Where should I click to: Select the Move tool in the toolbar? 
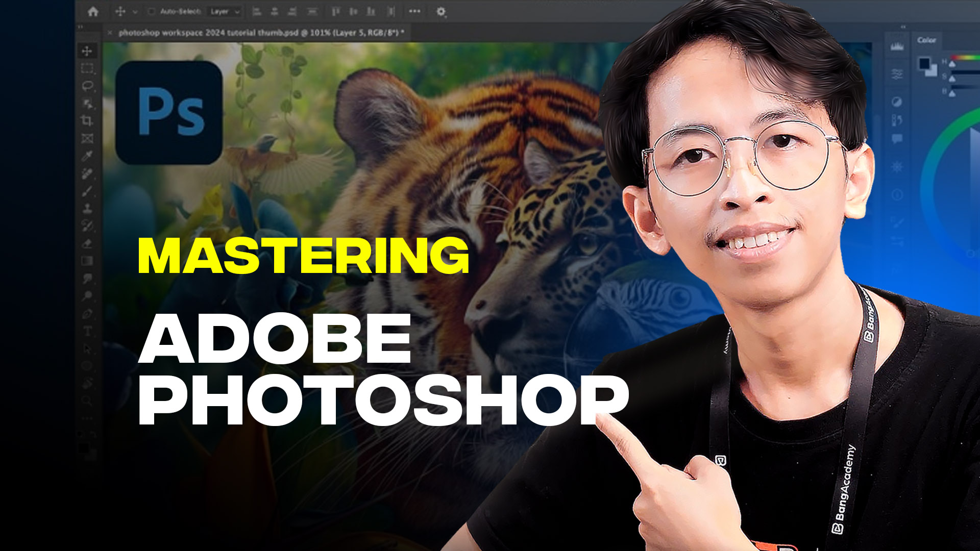[x=87, y=51]
